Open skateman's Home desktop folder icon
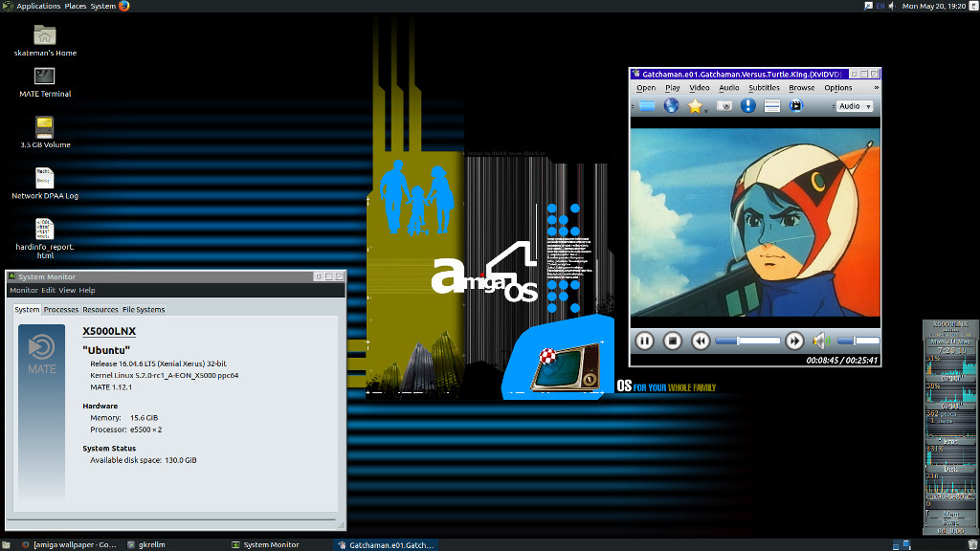Viewport: 980px width, 551px height. (x=44, y=35)
